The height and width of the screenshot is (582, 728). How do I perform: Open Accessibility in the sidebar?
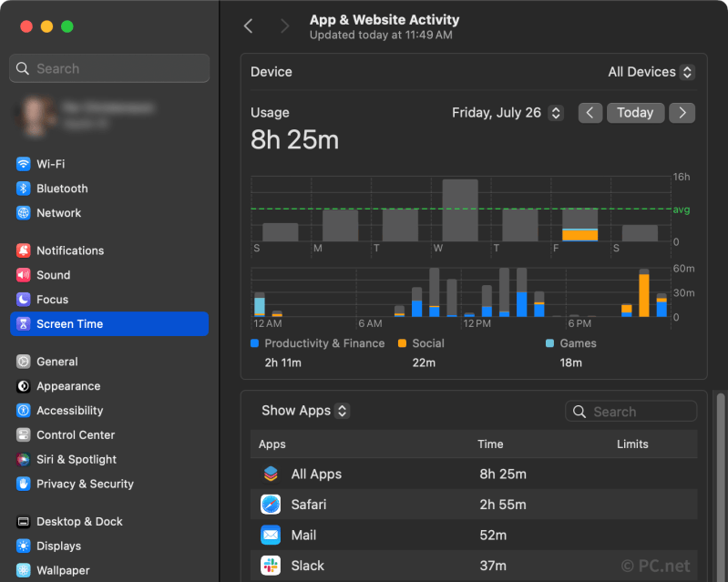point(109,411)
